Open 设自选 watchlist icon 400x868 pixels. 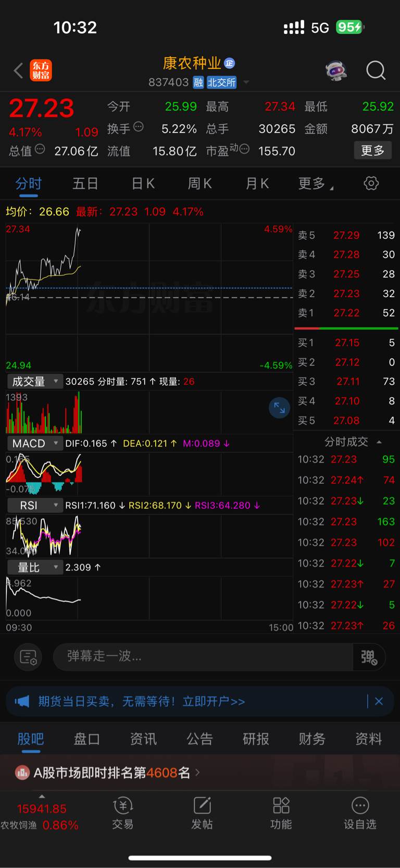(x=360, y=813)
